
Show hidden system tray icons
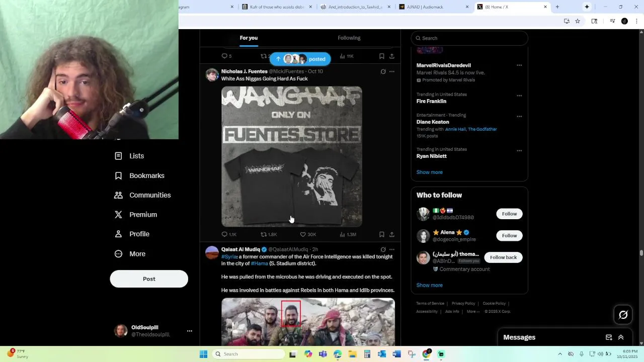click(560, 354)
